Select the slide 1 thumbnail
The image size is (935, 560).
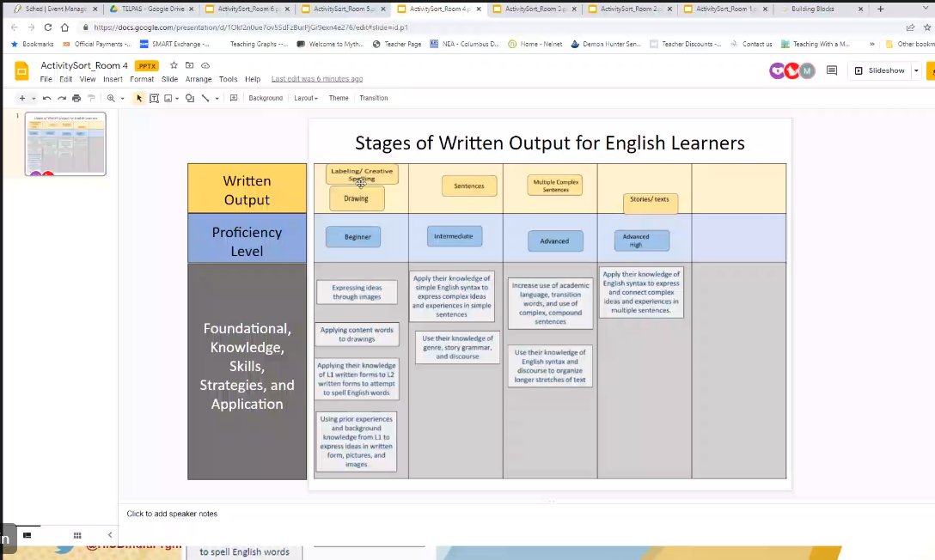[65, 143]
